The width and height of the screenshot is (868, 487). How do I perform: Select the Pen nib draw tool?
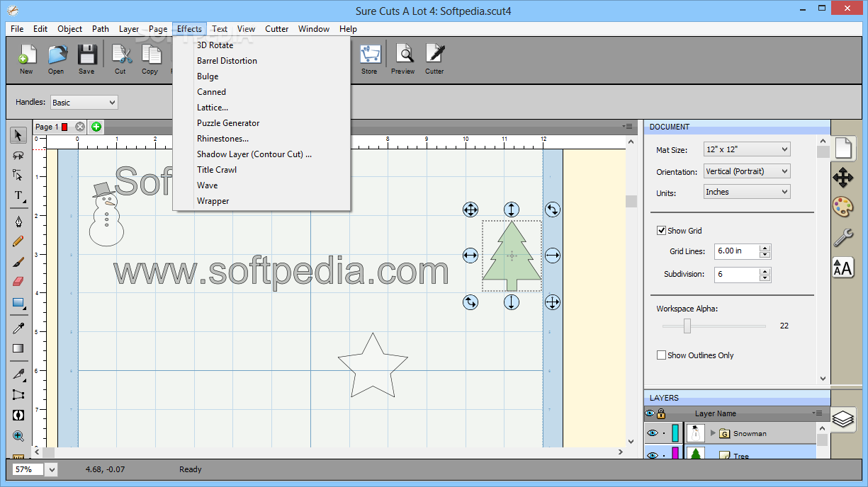pyautogui.click(x=18, y=222)
